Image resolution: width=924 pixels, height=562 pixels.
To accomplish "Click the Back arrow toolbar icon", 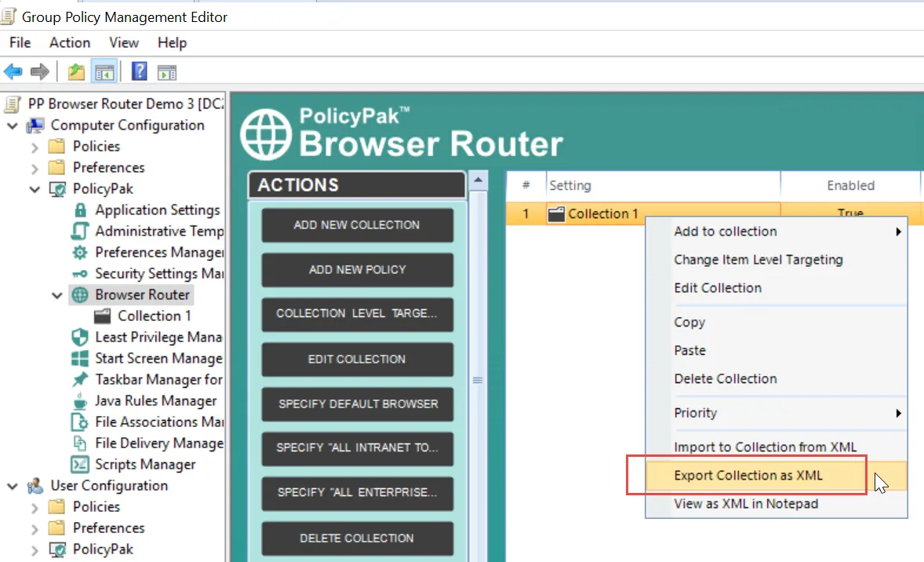I will pyautogui.click(x=13, y=72).
